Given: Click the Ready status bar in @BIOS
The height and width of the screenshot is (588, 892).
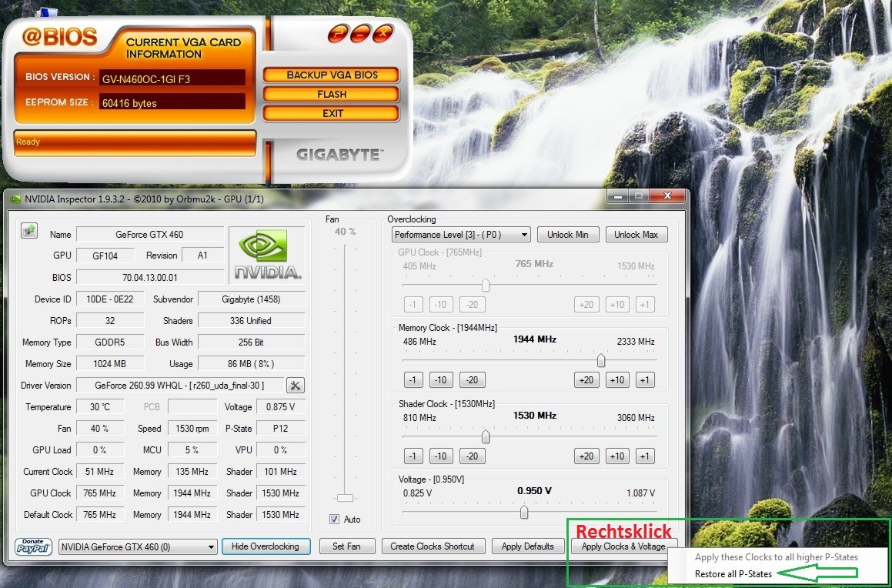Looking at the screenshot, I should 135,142.
